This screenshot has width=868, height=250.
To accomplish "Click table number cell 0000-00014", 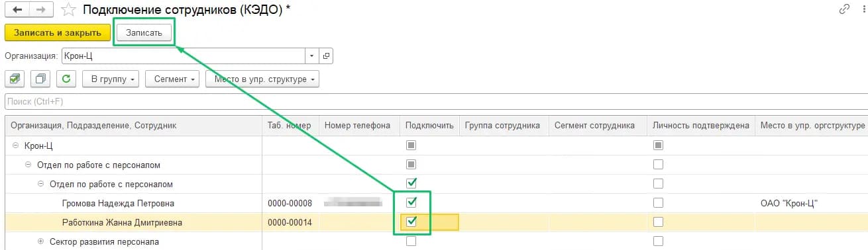I will pos(290,222).
